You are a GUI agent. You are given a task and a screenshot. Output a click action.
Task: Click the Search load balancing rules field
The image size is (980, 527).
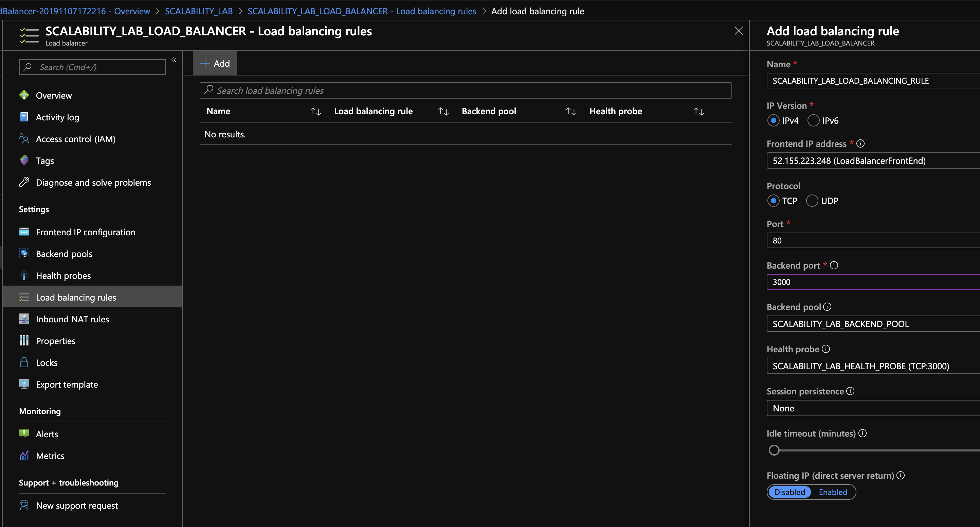pyautogui.click(x=465, y=91)
